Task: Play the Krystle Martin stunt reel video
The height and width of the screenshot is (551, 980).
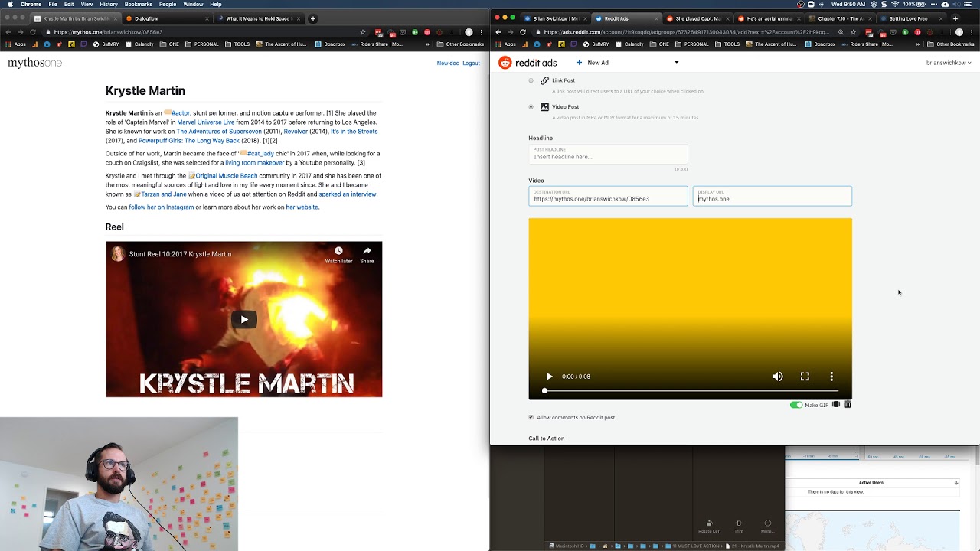Action: coord(244,320)
